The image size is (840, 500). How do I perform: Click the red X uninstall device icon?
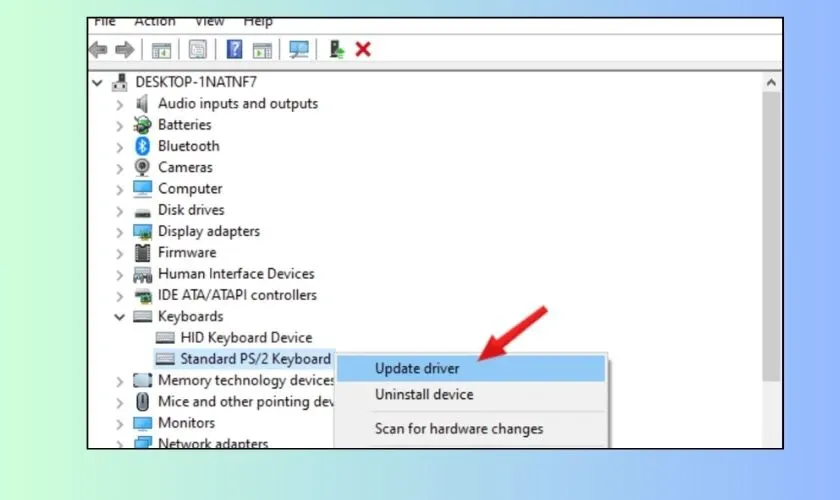coord(363,49)
